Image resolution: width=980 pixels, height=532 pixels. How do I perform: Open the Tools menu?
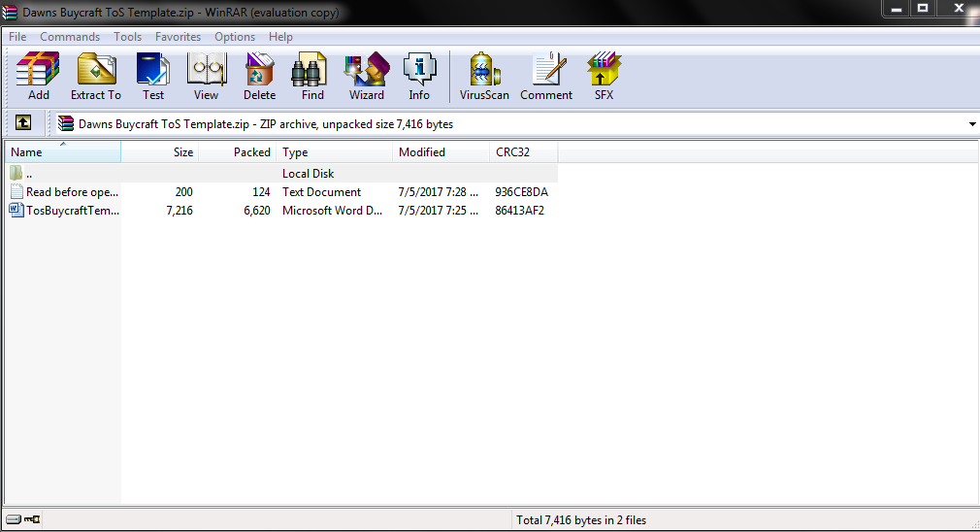127,37
